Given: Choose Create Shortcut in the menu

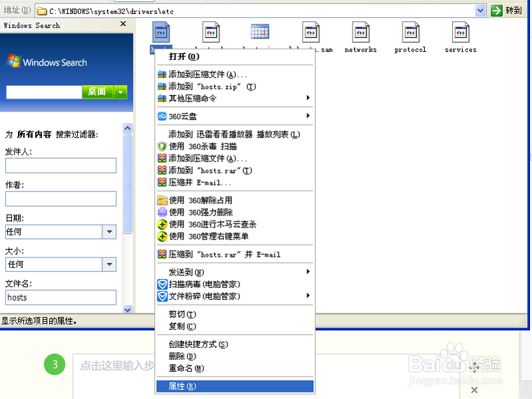Looking at the screenshot, I should pos(235,344).
